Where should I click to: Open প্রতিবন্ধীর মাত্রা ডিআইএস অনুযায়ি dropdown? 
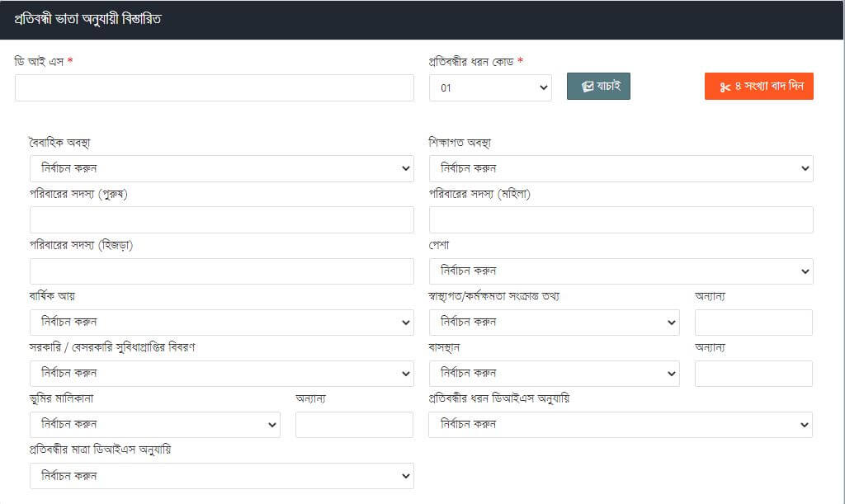(x=221, y=476)
